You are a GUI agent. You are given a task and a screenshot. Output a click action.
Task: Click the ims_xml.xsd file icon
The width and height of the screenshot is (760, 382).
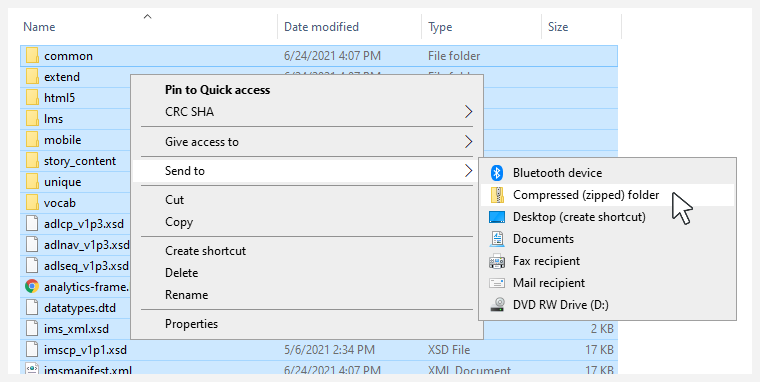[x=32, y=329]
